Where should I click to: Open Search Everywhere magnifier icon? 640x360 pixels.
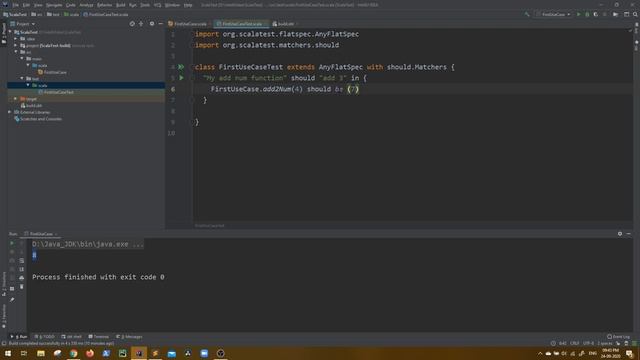pyautogui.click(x=635, y=14)
